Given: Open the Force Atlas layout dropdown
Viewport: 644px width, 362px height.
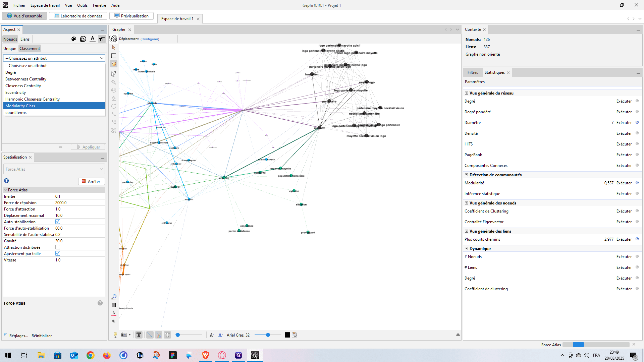Looking at the screenshot, I should [54, 169].
